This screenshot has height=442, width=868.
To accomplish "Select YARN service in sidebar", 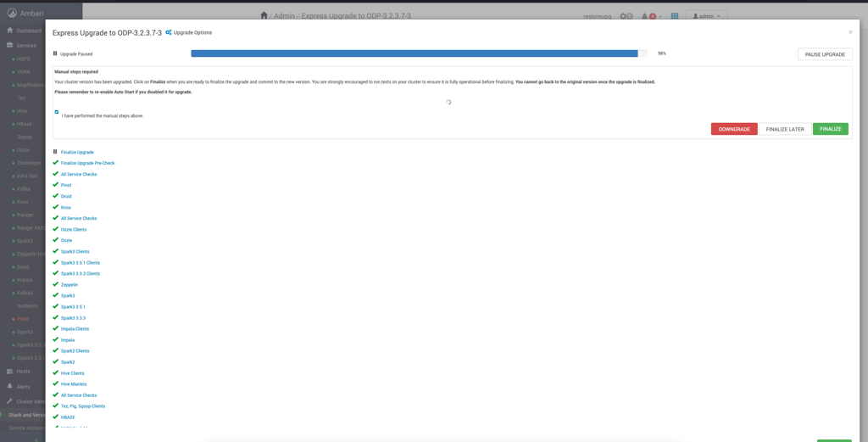I will [23, 72].
